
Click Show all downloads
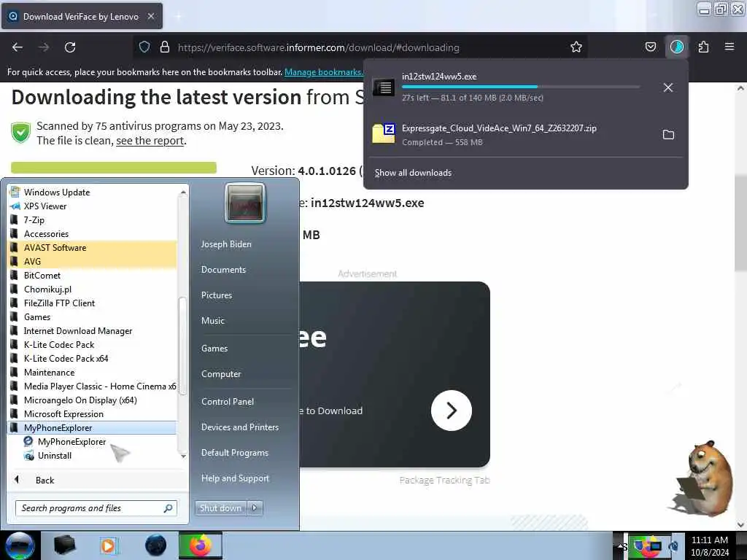(413, 173)
